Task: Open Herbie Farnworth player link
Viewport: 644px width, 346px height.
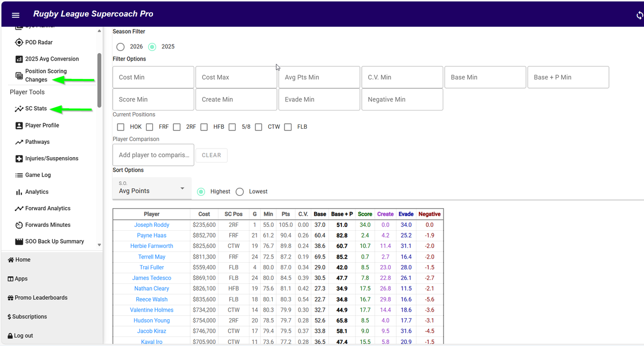Action: tap(152, 246)
